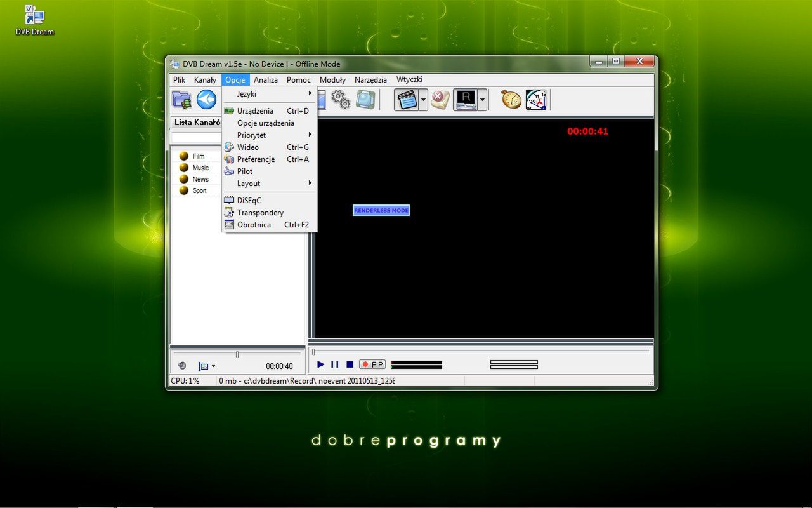Screen dimensions: 812x508
Task: Open the Pomoc menu
Action: pos(299,80)
